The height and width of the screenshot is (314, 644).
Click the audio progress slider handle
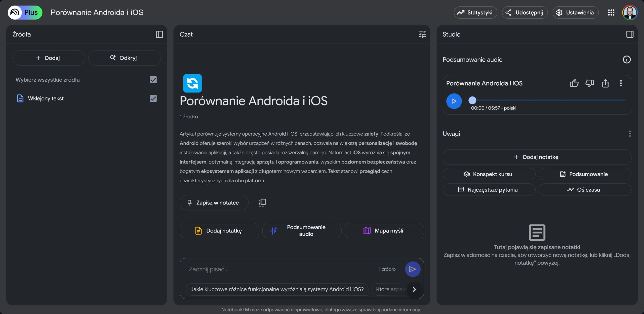472,100
